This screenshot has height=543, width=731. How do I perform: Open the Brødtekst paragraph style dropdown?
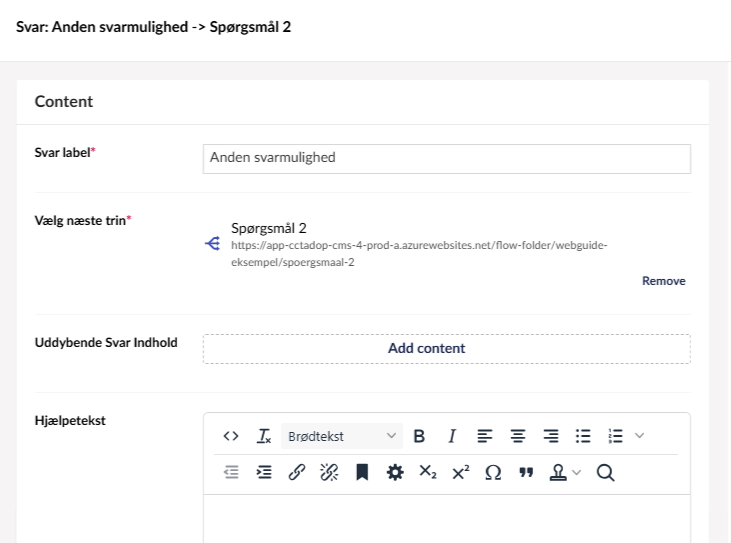coord(341,436)
